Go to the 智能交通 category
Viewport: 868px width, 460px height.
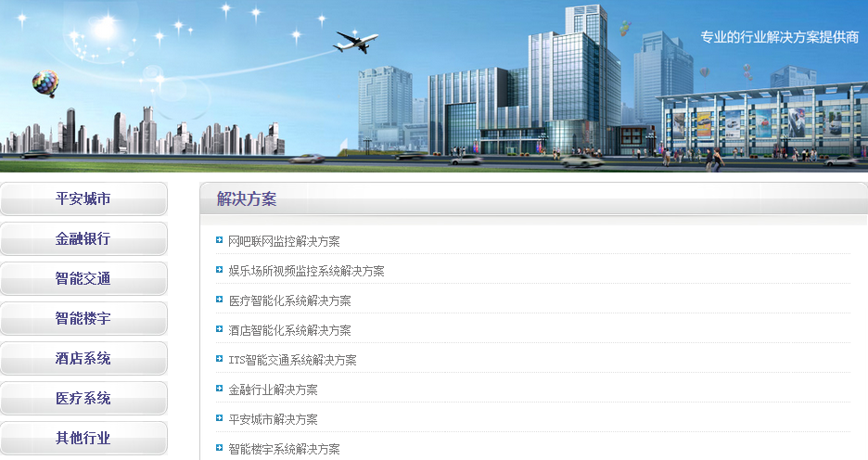(83, 278)
